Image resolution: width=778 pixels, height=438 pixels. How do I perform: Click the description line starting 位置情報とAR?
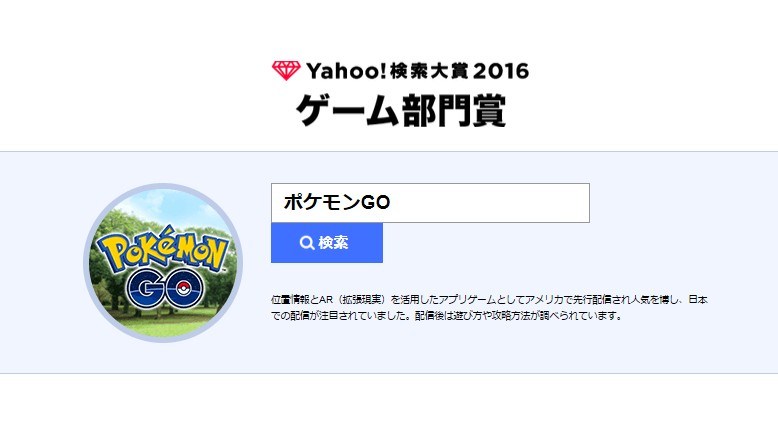click(x=489, y=300)
